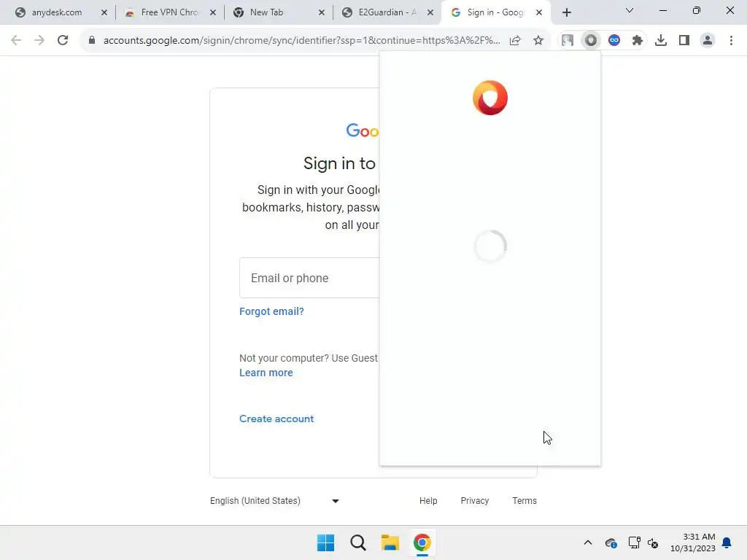747x560 pixels.
Task: Open the Privacy footer link
Action: pyautogui.click(x=474, y=500)
